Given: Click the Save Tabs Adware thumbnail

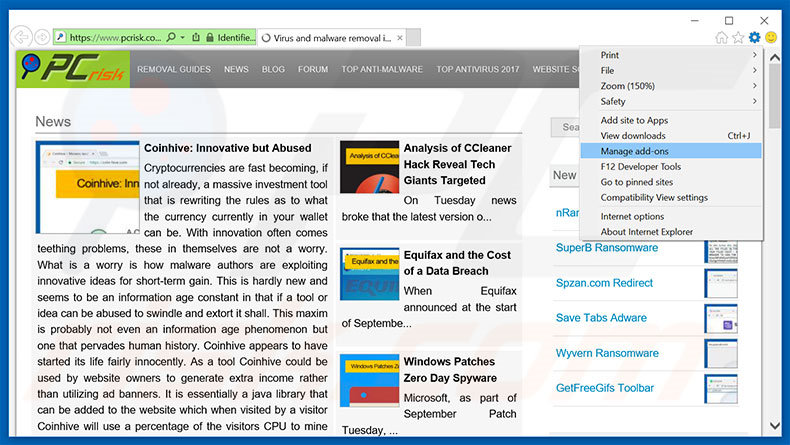Looking at the screenshot, I should pyautogui.click(x=721, y=319).
